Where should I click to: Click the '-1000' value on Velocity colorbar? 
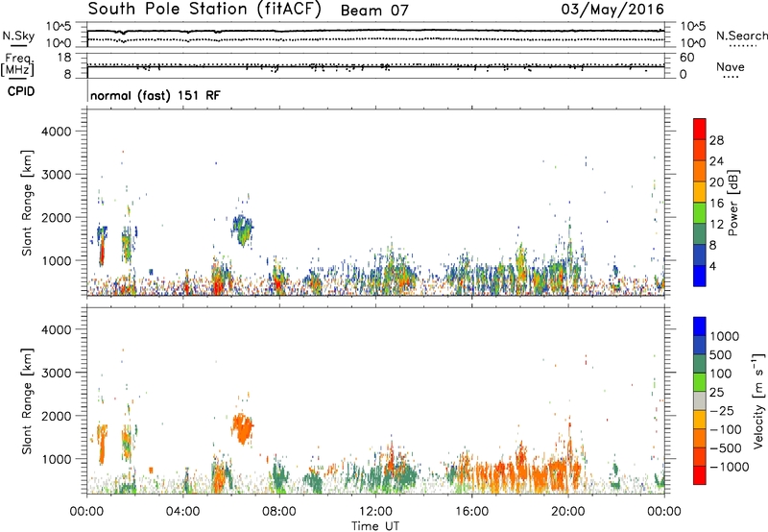(730, 467)
